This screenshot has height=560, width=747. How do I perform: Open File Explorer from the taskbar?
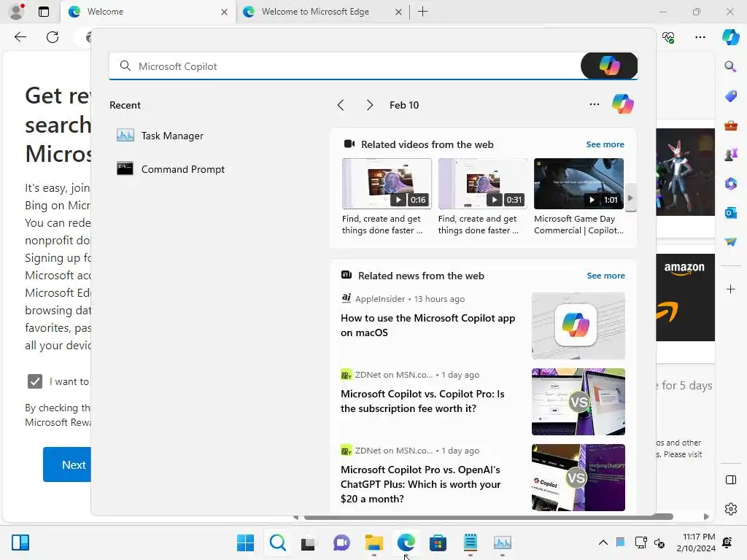tap(374, 542)
